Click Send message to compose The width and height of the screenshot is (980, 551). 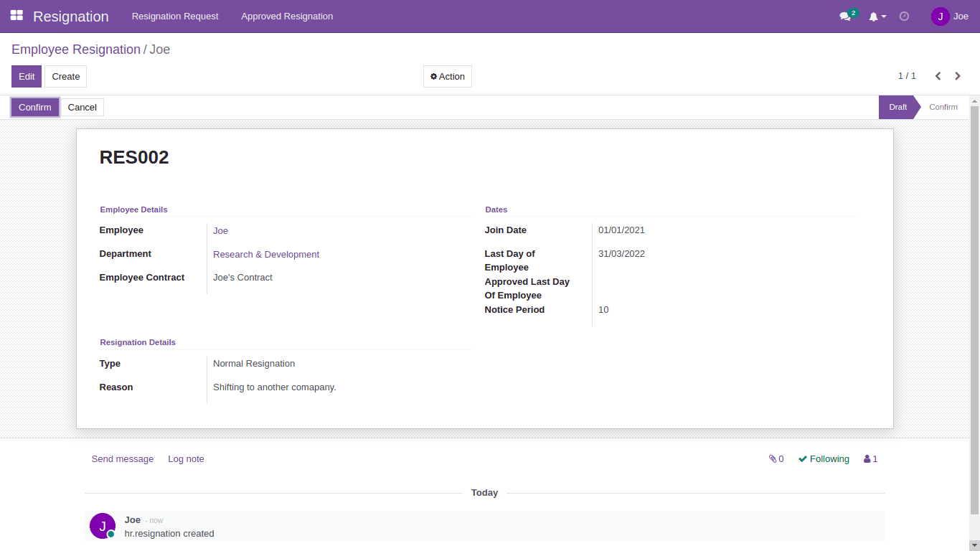point(122,458)
